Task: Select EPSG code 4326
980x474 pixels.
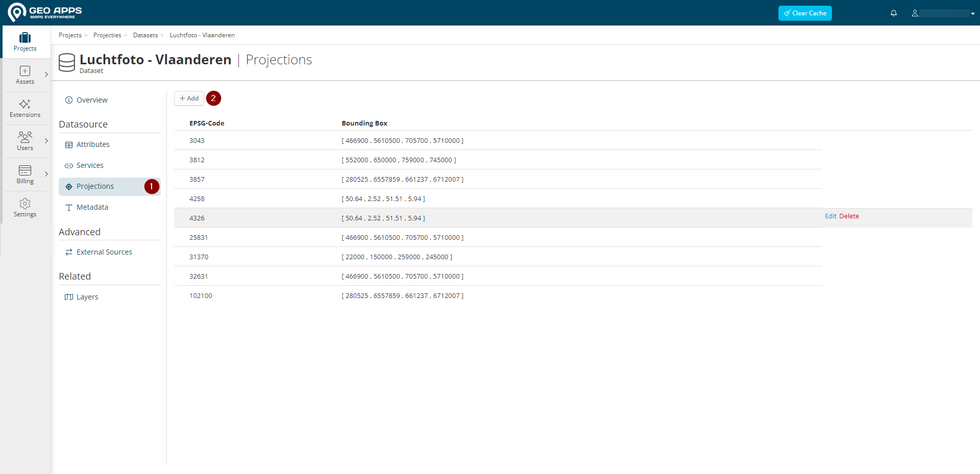Action: click(197, 218)
